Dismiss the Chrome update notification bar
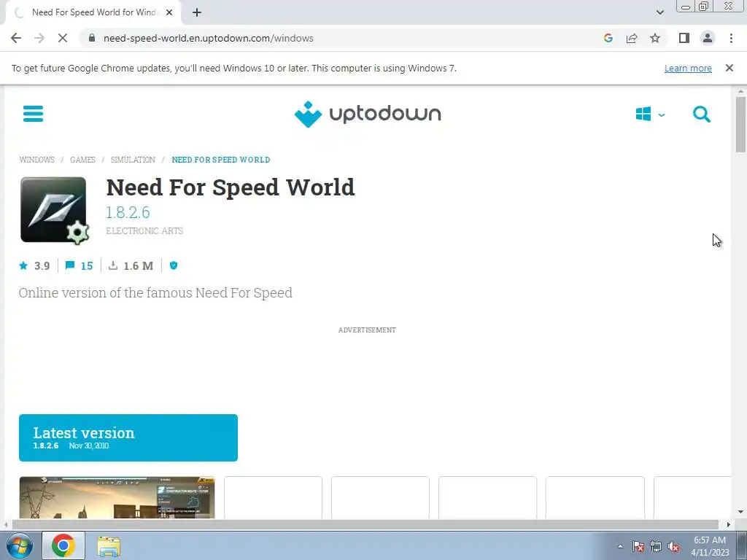This screenshot has height=560, width=747. [x=729, y=68]
